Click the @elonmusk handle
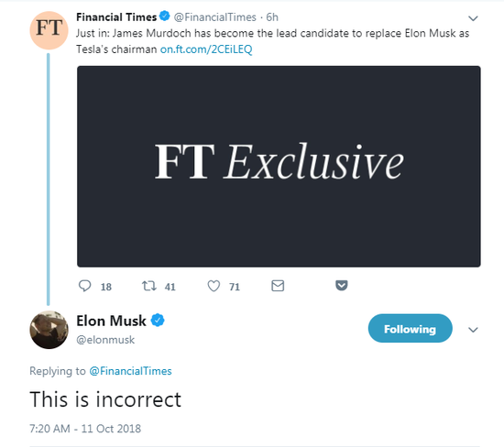 105,340
